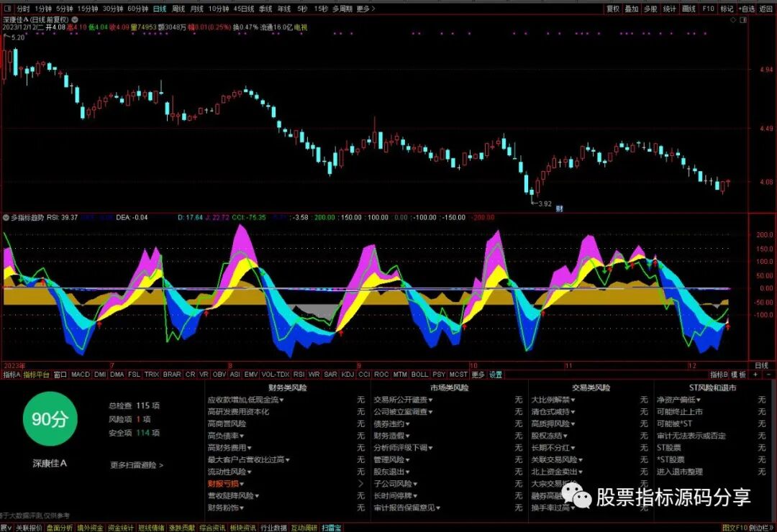
Task: Expand the 高负债率 risk item
Action: pyautogui.click(x=226, y=436)
